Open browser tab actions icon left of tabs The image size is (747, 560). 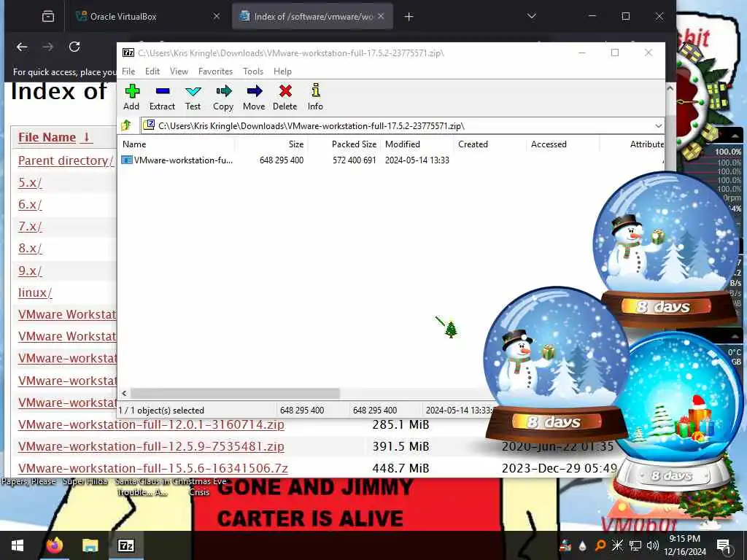[48, 17]
